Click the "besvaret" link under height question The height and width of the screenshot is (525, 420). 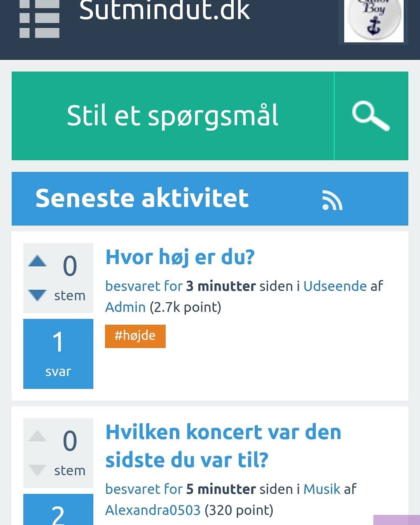[x=133, y=286]
